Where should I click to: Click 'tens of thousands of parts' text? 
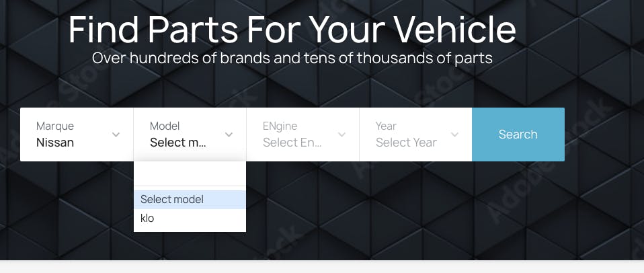pyautogui.click(x=402, y=58)
